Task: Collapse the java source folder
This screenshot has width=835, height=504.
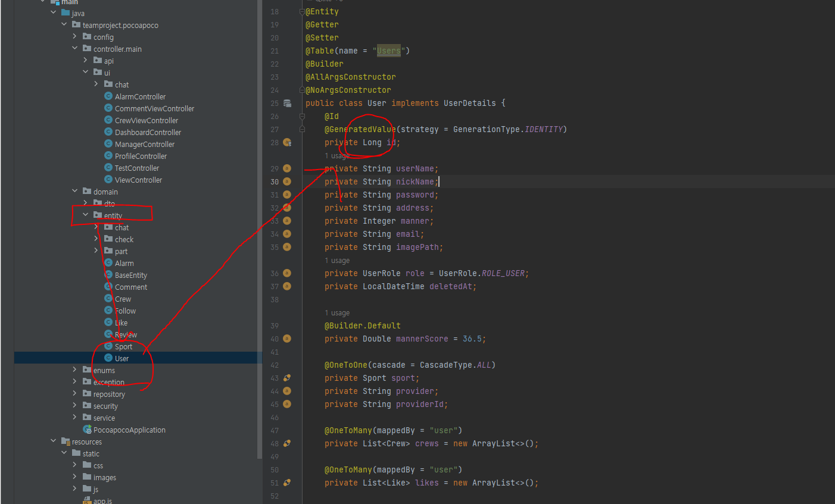Action: 54,12
